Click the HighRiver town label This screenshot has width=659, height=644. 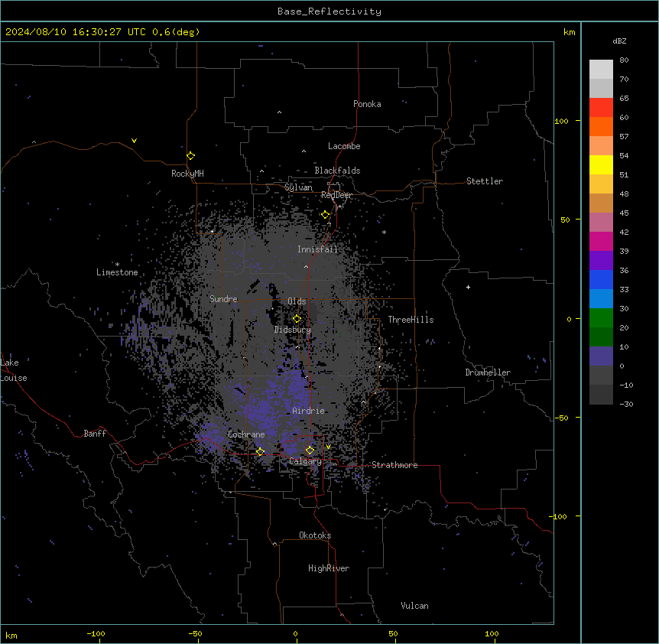pos(329,568)
